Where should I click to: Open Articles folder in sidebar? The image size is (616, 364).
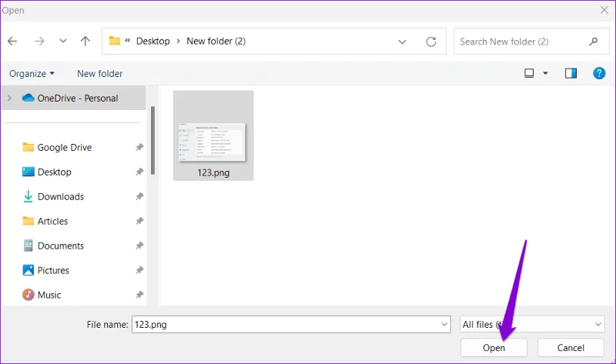[45, 222]
